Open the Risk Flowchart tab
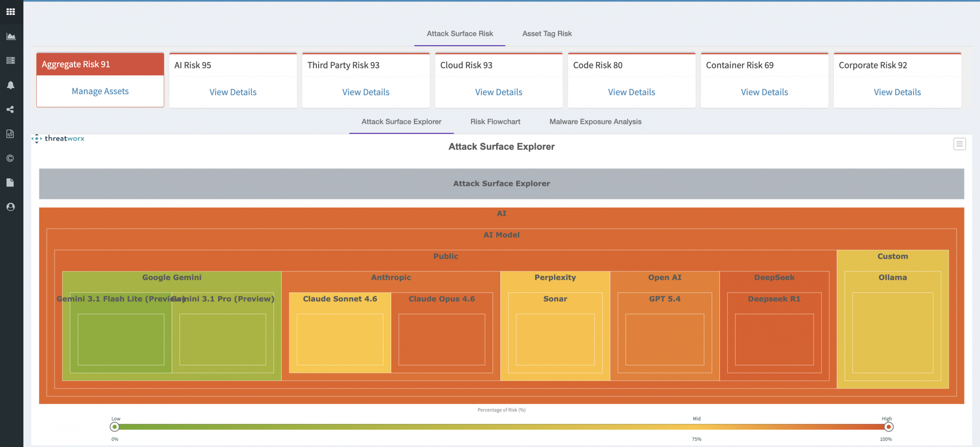The width and height of the screenshot is (980, 447). [x=495, y=122]
